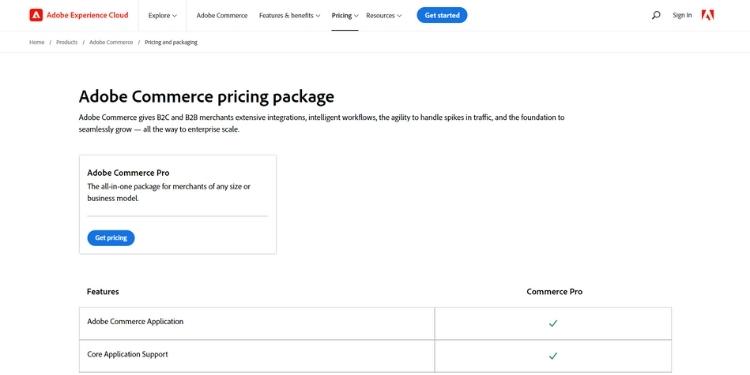The width and height of the screenshot is (750, 375).
Task: Click the Adobe Experience Cloud logo icon
Action: coord(36,15)
